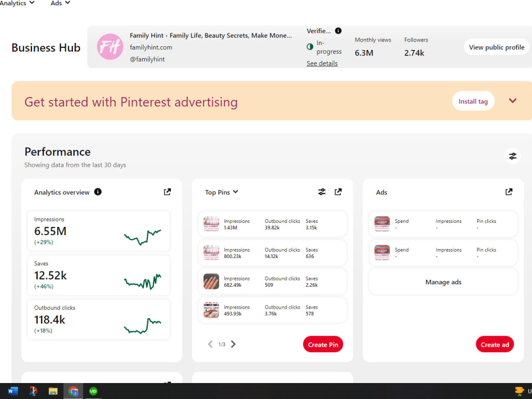The width and height of the screenshot is (532, 399).
Task: Open the See details link
Action: tap(322, 63)
